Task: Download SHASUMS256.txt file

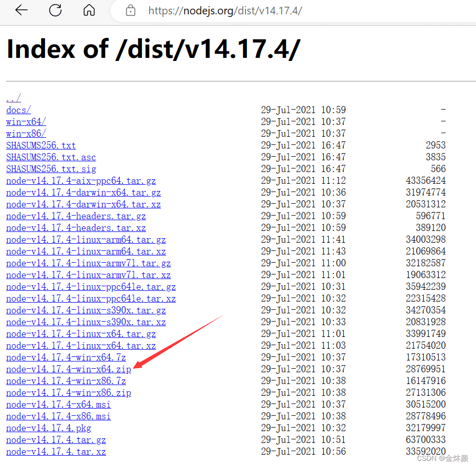Action: tap(41, 145)
